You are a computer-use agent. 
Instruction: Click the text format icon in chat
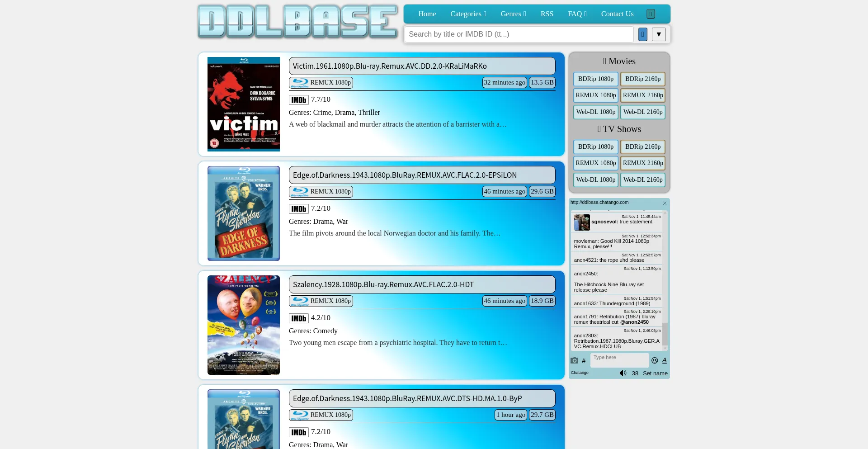tap(664, 360)
